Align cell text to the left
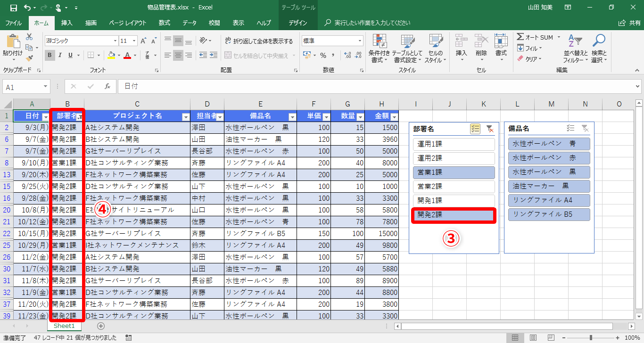 coord(167,56)
